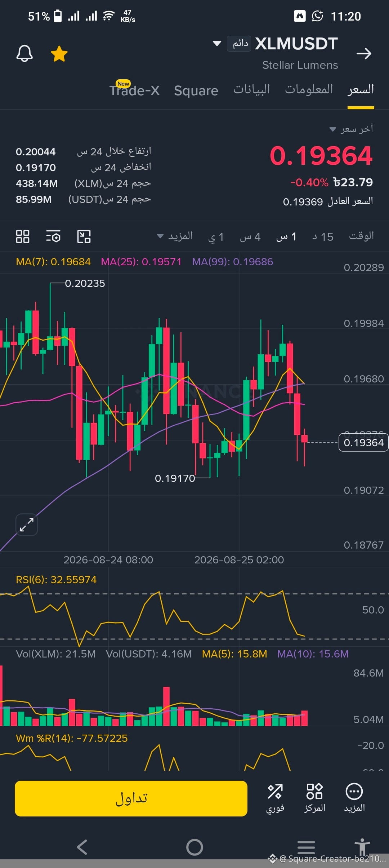Viewport: 389px width, 868px height.
Task: Tap the MA(99) indicator value
Action: coord(233,262)
